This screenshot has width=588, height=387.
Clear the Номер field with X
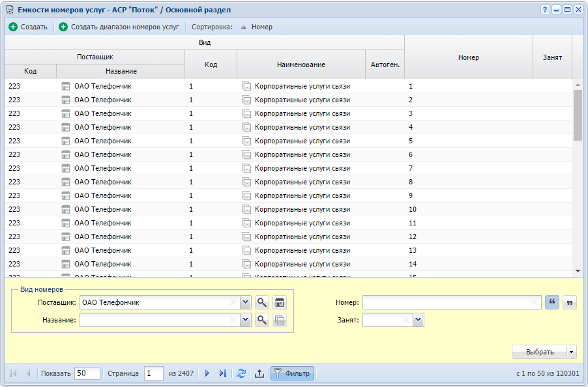(535, 302)
